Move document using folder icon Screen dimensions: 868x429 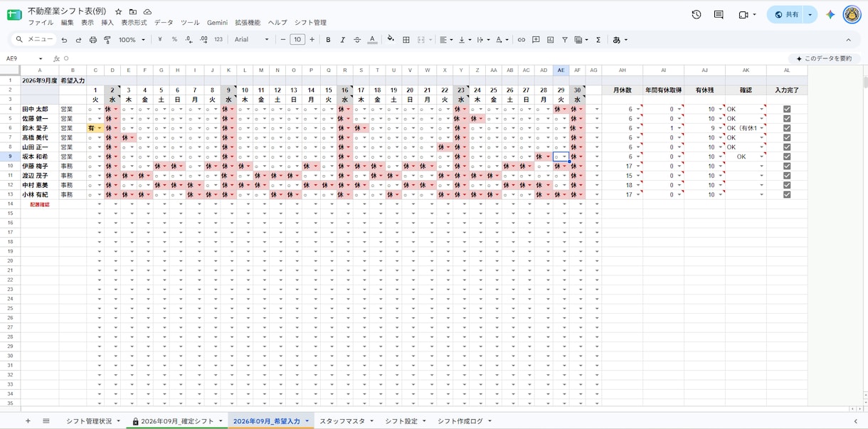coord(133,12)
